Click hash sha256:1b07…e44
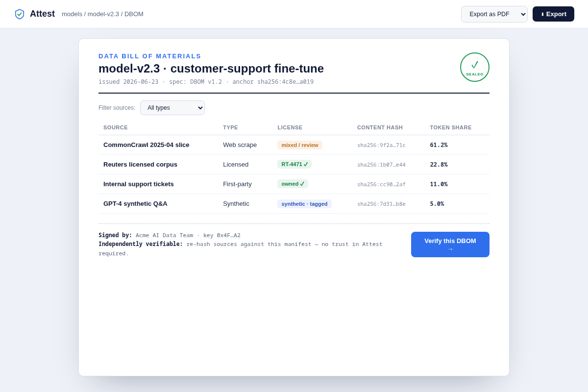 click(381, 165)
